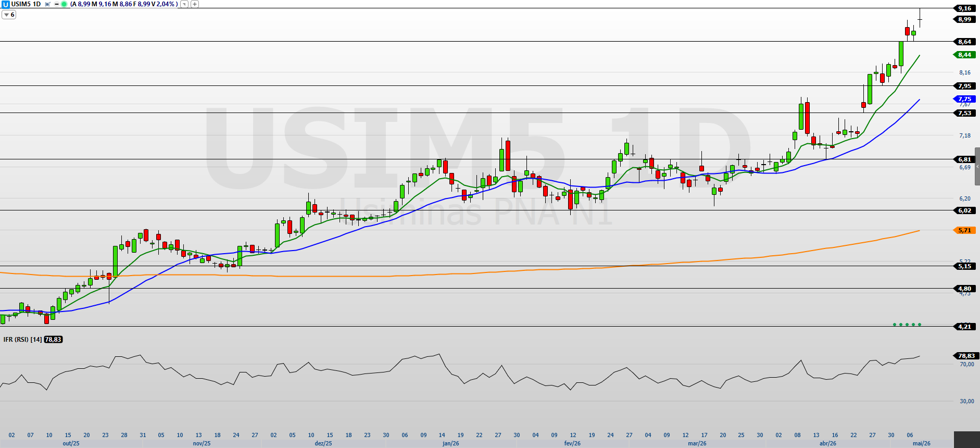
Task: Click the jan/26 month label on the time axis
Action: [x=451, y=443]
